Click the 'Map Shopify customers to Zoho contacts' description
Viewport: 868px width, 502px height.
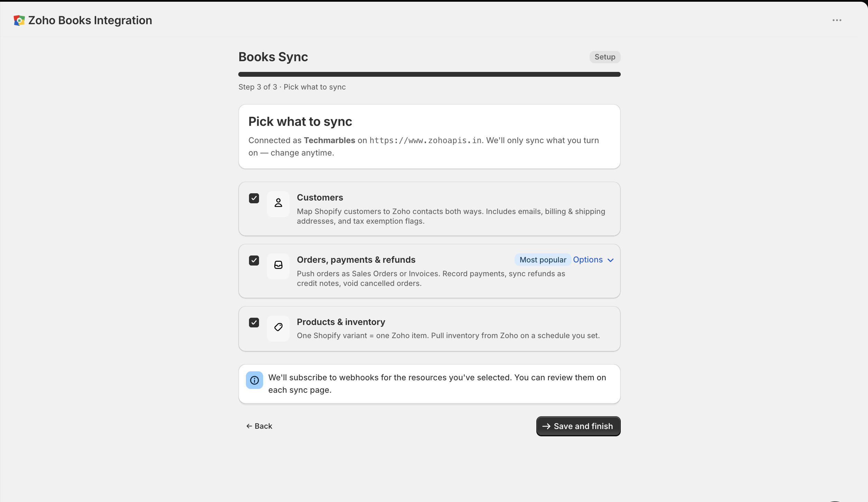(451, 216)
